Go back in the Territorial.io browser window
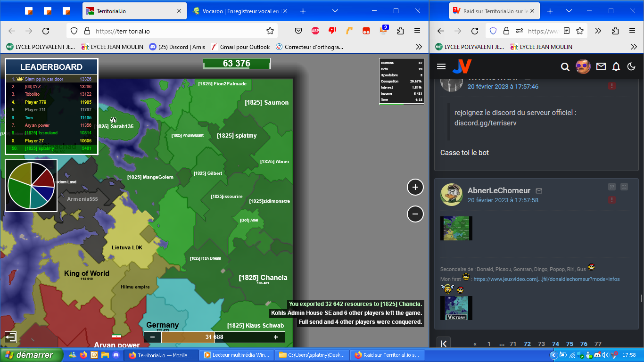 tap(12, 31)
